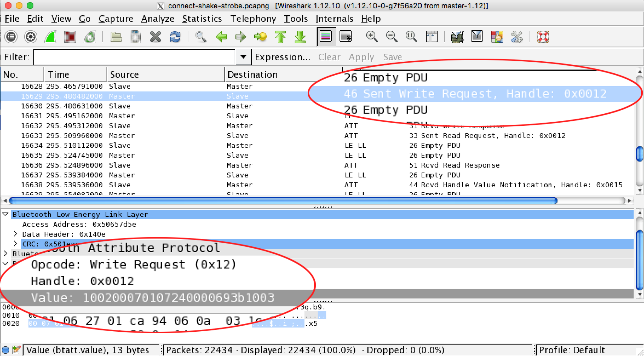This screenshot has width=644, height=356.
Task: Open help lifebuoy icon
Action: (x=543, y=37)
